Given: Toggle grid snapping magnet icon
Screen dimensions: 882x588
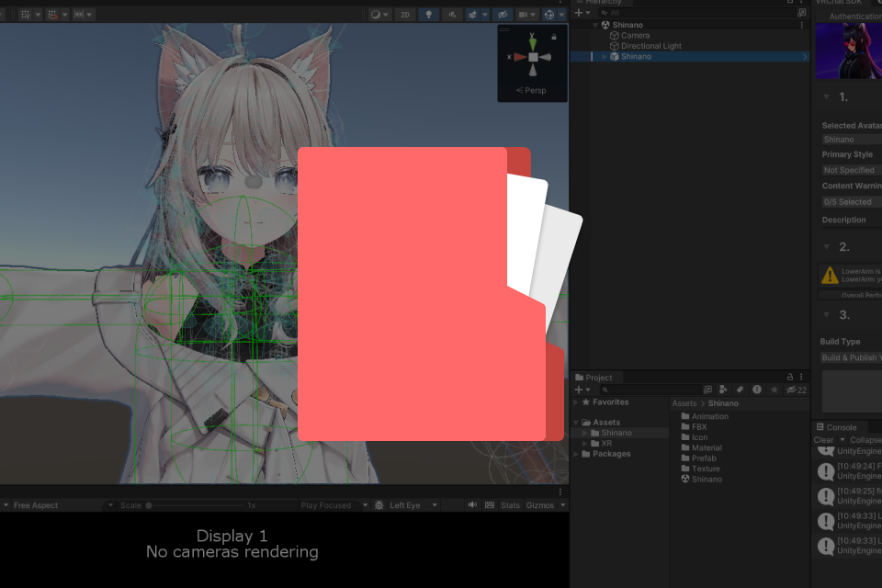Looking at the screenshot, I should [52, 15].
